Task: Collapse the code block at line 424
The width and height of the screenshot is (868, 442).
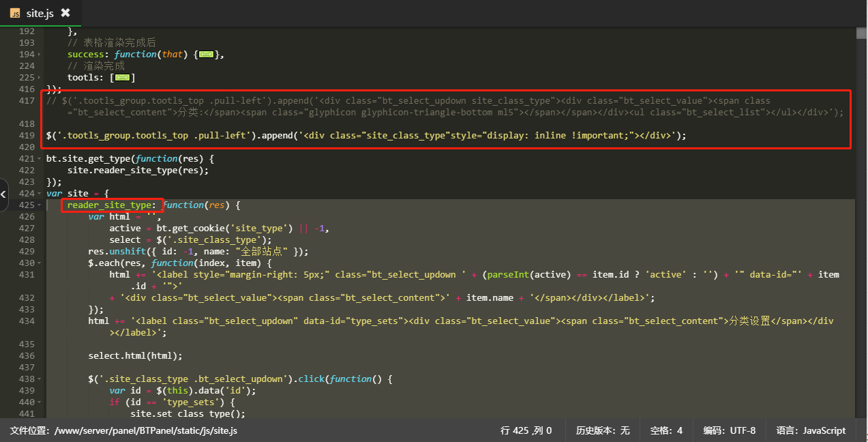Action: pyautogui.click(x=41, y=194)
